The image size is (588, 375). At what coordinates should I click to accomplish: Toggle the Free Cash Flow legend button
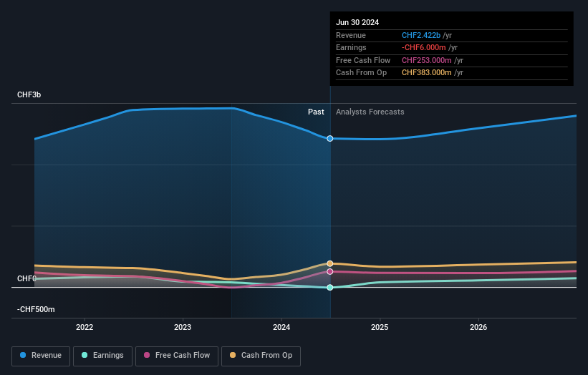click(177, 356)
